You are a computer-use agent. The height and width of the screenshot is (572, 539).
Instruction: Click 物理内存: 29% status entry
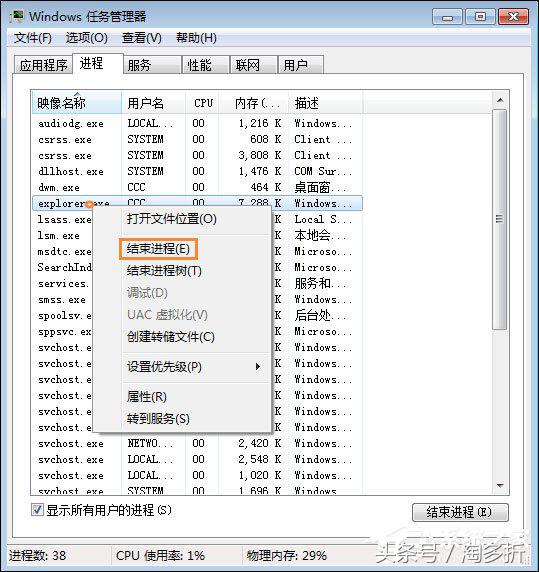tap(287, 556)
